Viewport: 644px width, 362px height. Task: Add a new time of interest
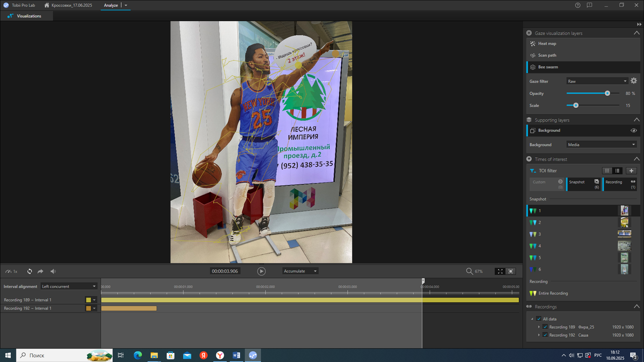631,171
